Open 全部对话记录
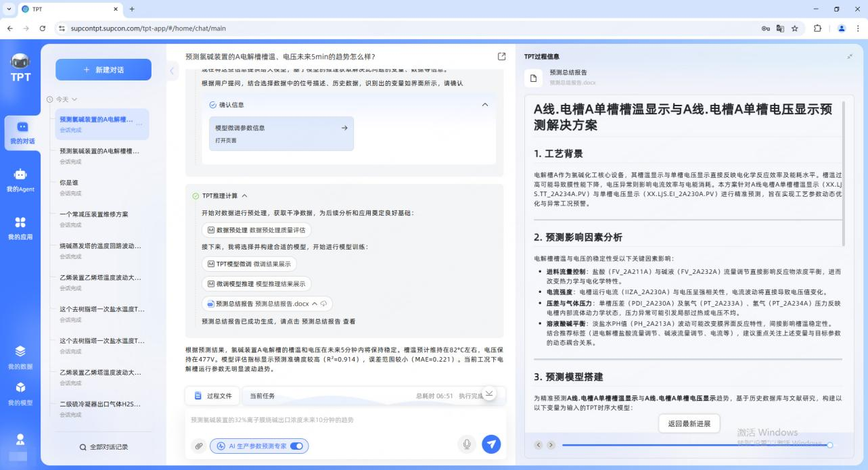Image resolution: width=868 pixels, height=470 pixels. pos(104,447)
